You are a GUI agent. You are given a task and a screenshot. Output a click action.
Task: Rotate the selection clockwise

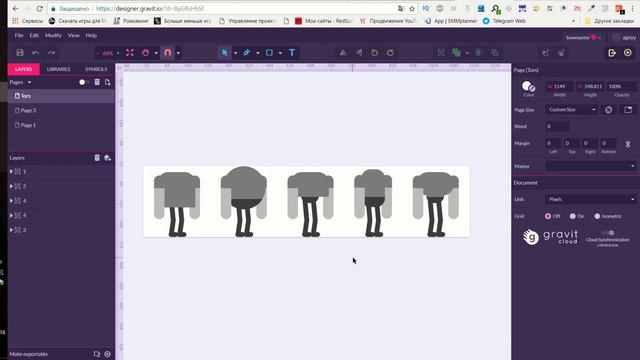coord(390,53)
